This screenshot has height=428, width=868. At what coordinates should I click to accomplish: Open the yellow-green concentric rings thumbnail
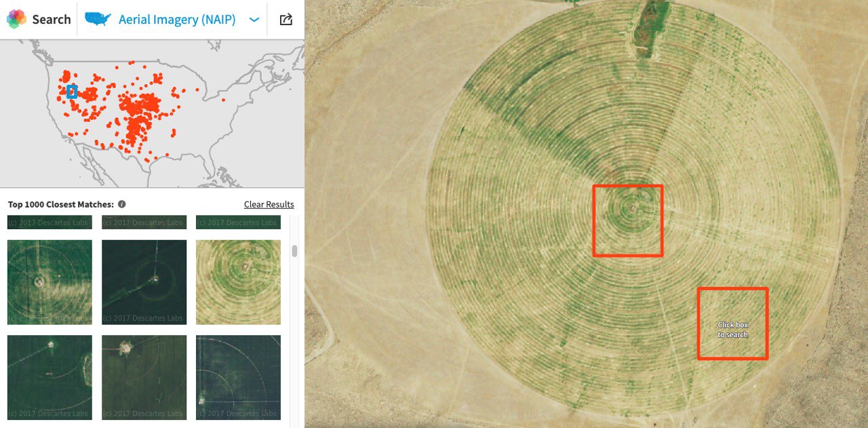click(238, 282)
